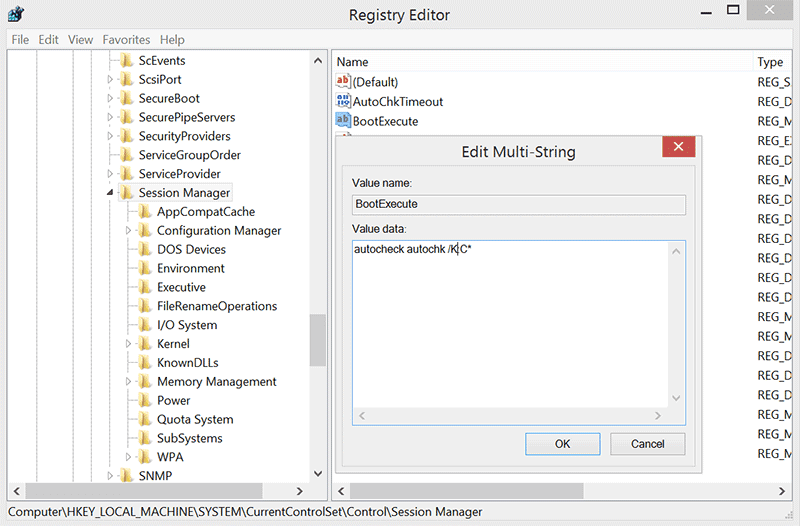
Task: Collapse the Session Manager tree node
Action: tap(110, 193)
